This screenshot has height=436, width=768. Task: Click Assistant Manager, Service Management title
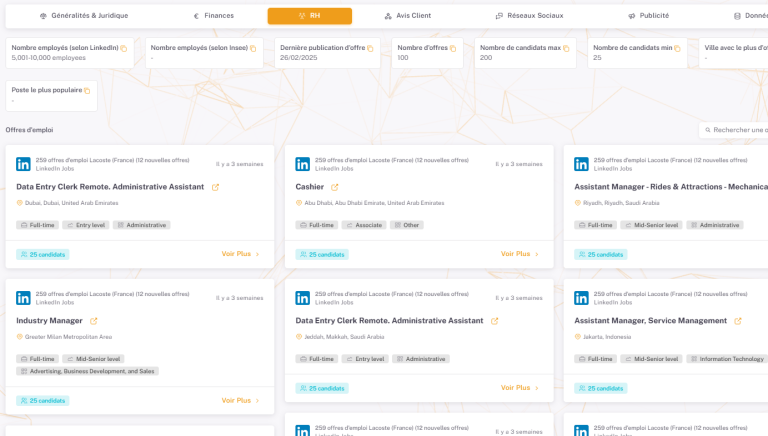point(650,320)
